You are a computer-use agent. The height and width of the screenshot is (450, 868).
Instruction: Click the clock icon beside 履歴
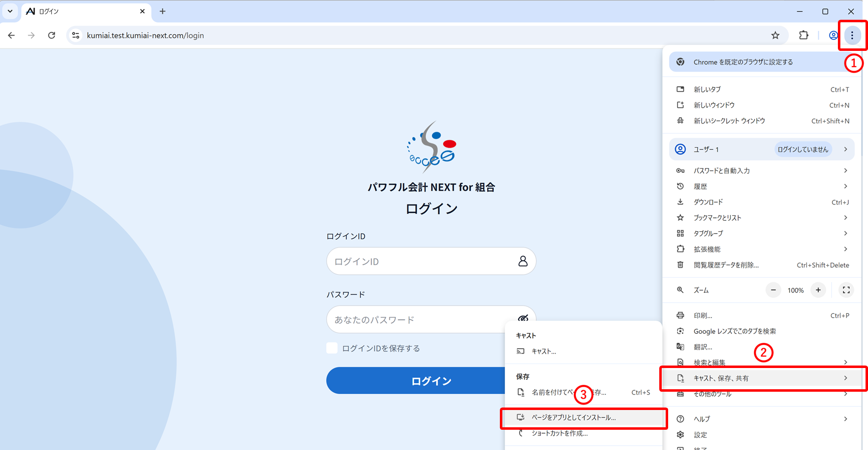680,186
